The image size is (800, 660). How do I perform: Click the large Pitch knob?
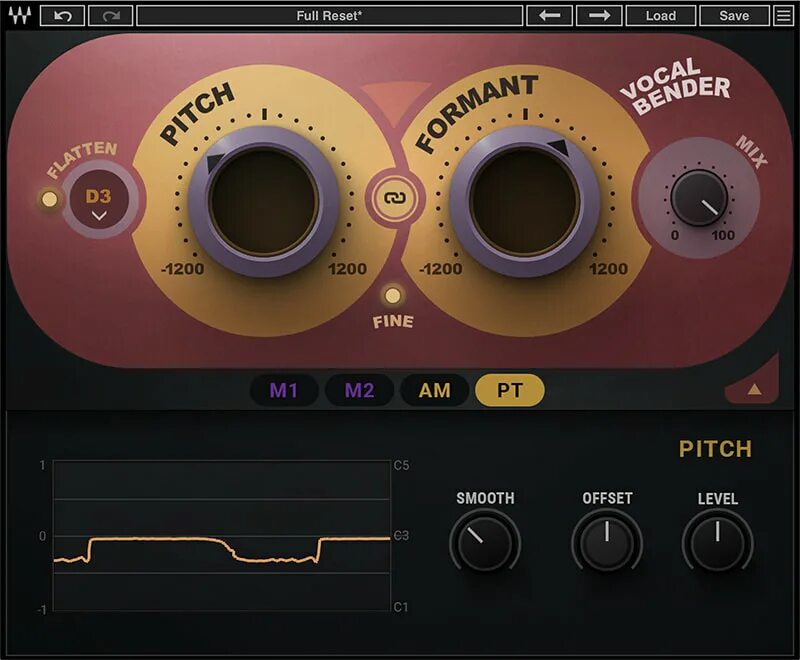point(264,200)
